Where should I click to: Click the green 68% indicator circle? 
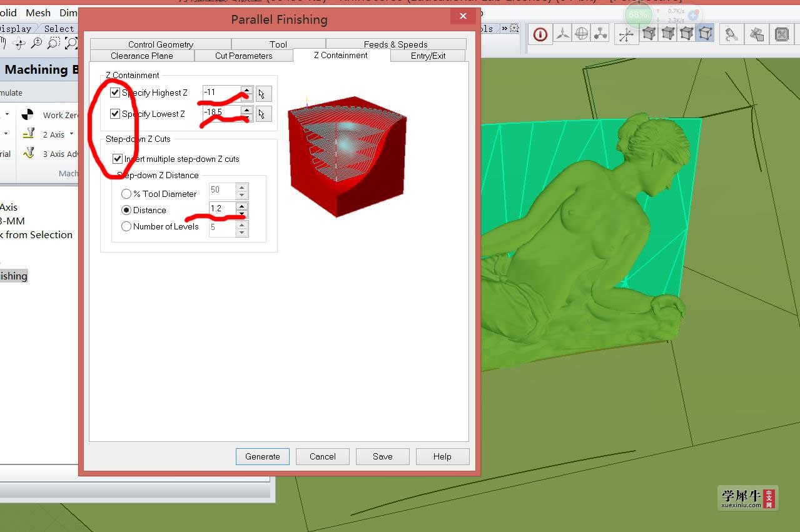638,14
